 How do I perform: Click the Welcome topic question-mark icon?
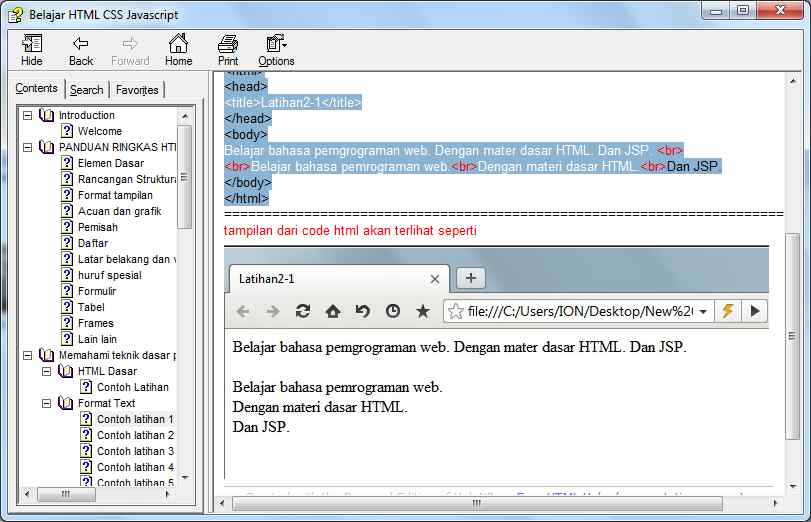point(67,131)
